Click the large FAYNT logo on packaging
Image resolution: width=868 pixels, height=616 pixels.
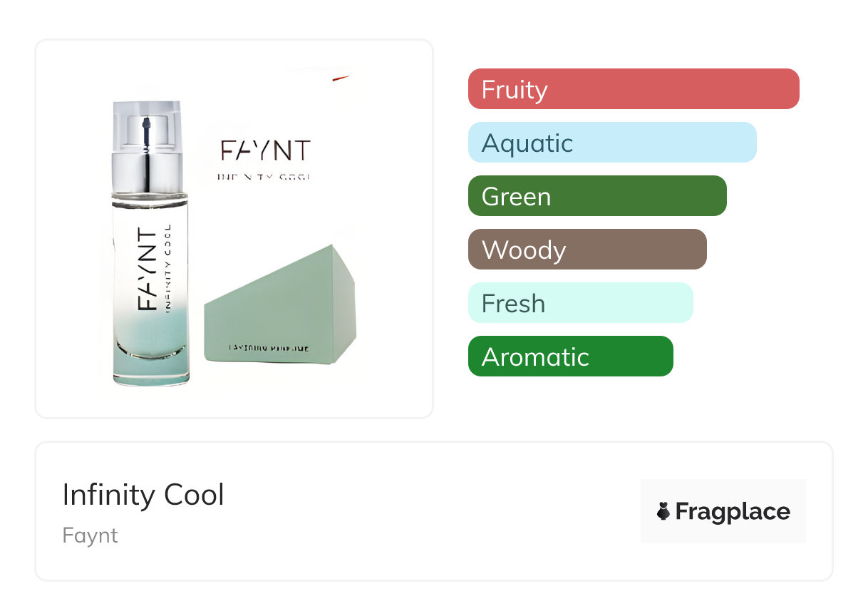tap(265, 151)
